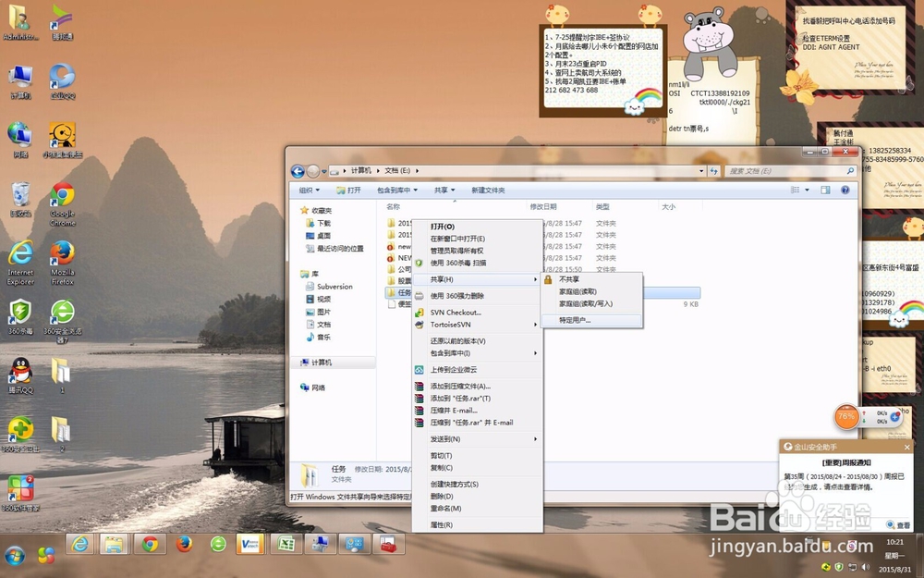Open the address bar history dropdown arrow

[x=701, y=171]
